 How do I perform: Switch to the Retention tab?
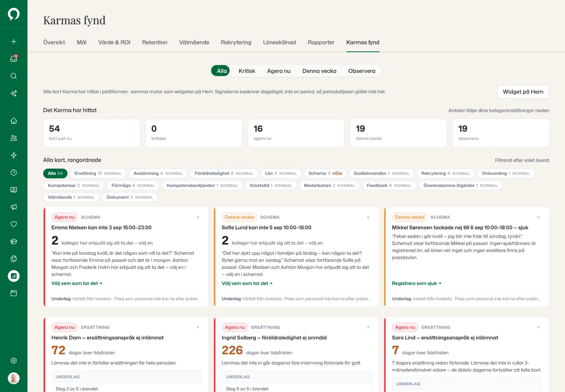155,42
